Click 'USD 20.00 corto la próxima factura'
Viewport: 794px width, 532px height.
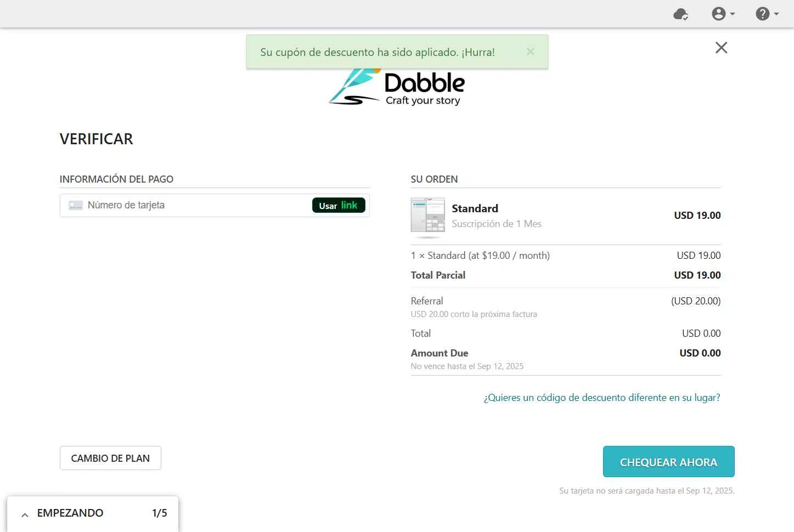tap(474, 314)
